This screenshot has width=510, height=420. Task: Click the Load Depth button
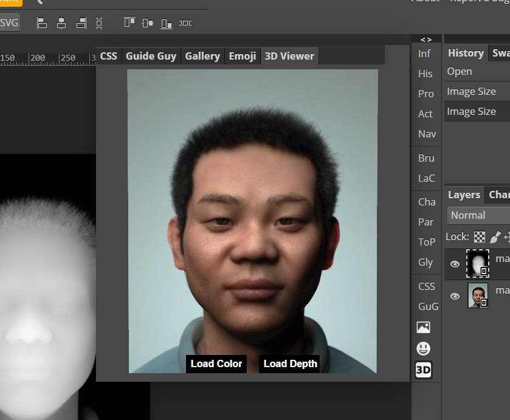tap(289, 364)
